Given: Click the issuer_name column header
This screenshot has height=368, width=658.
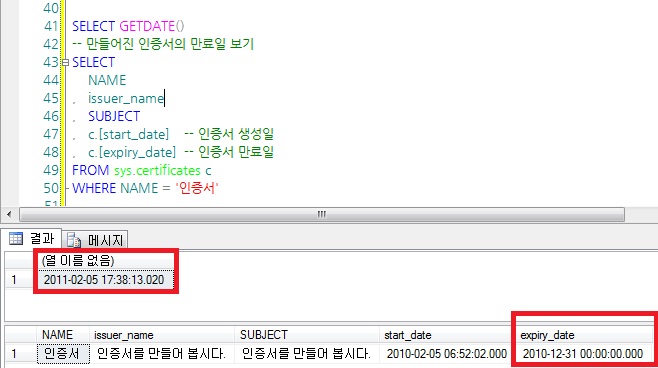Looking at the screenshot, I should [161, 335].
